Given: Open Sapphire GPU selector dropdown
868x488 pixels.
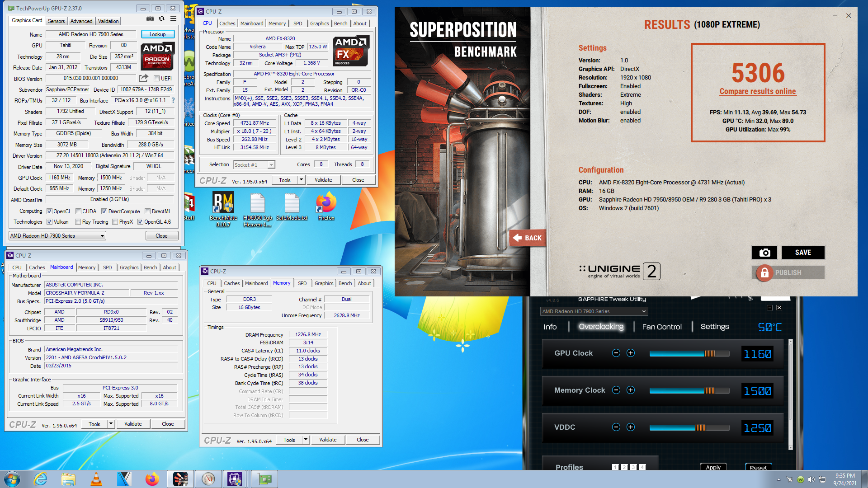Looking at the screenshot, I should (594, 311).
